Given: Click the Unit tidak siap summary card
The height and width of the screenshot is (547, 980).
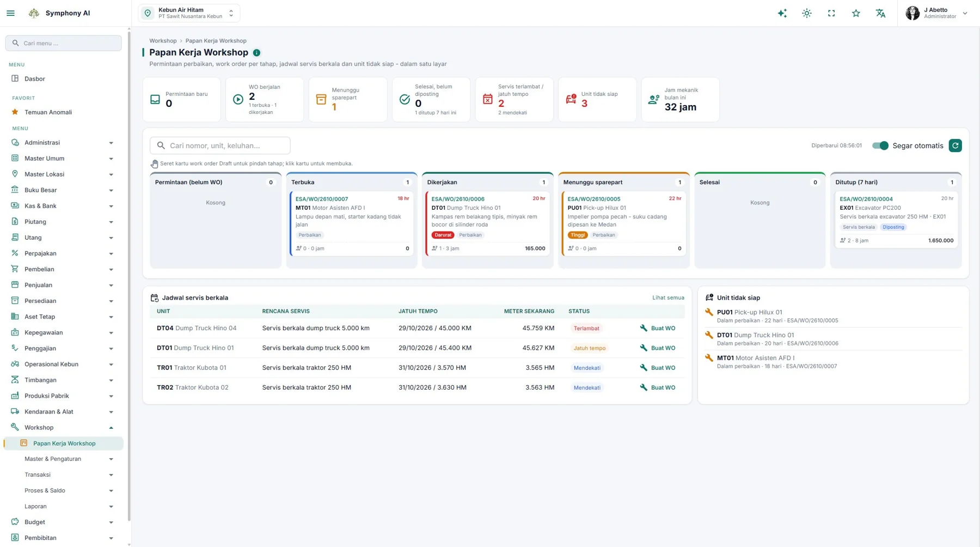Looking at the screenshot, I should 597,99.
